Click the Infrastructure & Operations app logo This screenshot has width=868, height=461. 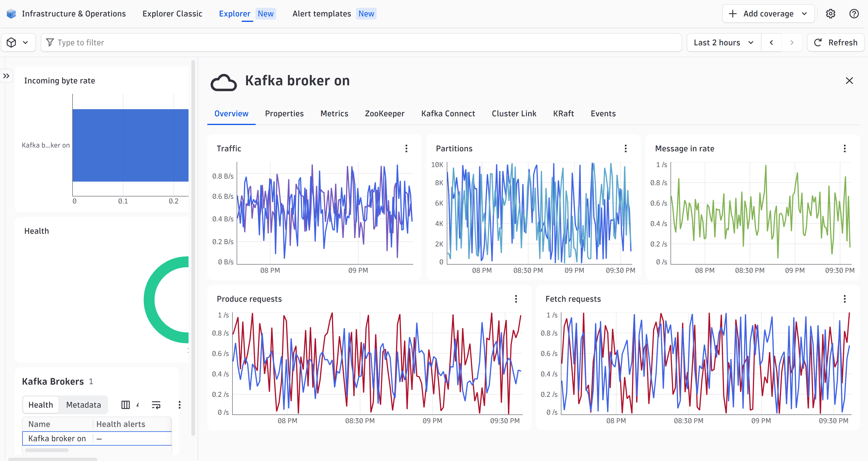11,14
